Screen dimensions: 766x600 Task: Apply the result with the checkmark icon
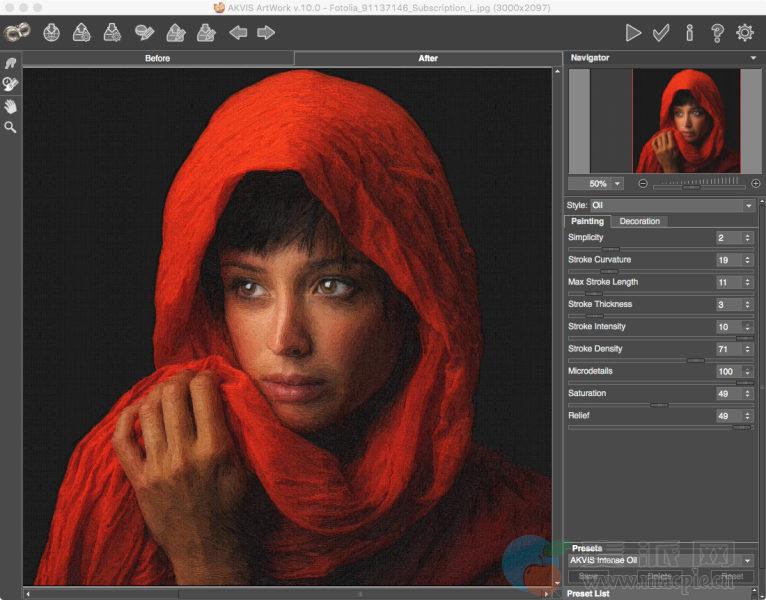click(661, 33)
